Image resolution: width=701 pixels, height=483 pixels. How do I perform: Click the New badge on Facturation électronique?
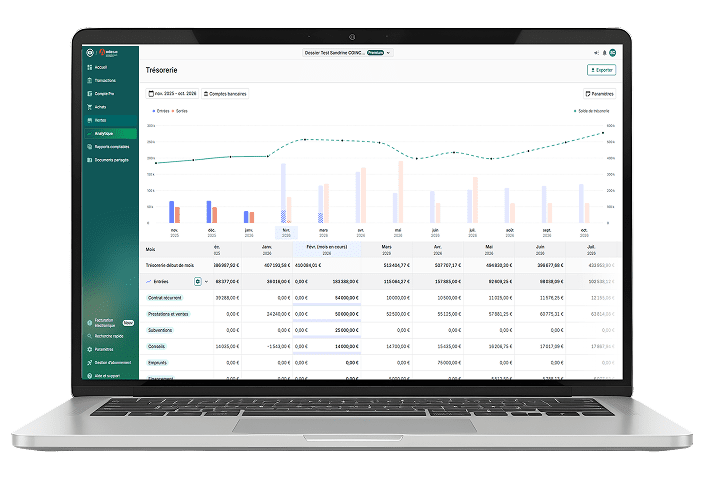click(x=128, y=322)
